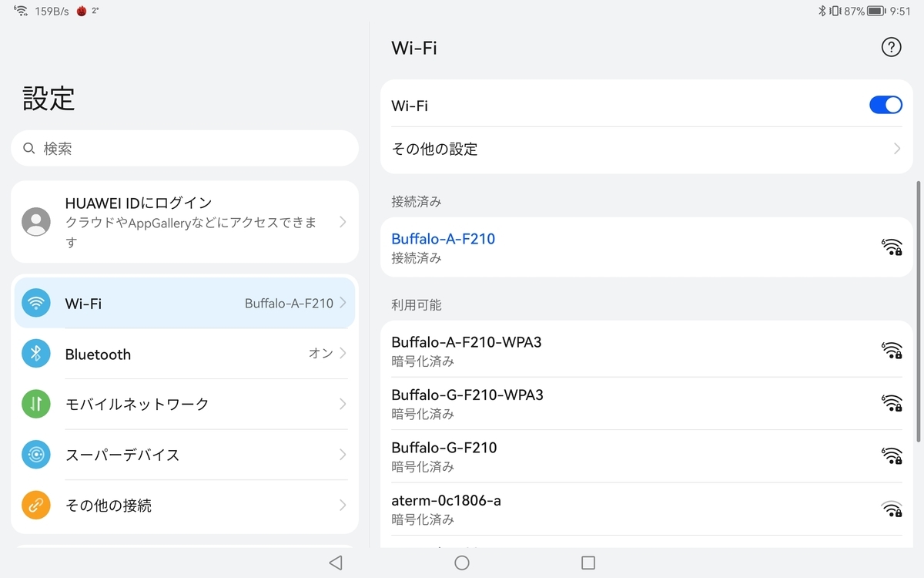The image size is (924, 578).
Task: Tap the status bar vibrate icon
Action: click(835, 11)
